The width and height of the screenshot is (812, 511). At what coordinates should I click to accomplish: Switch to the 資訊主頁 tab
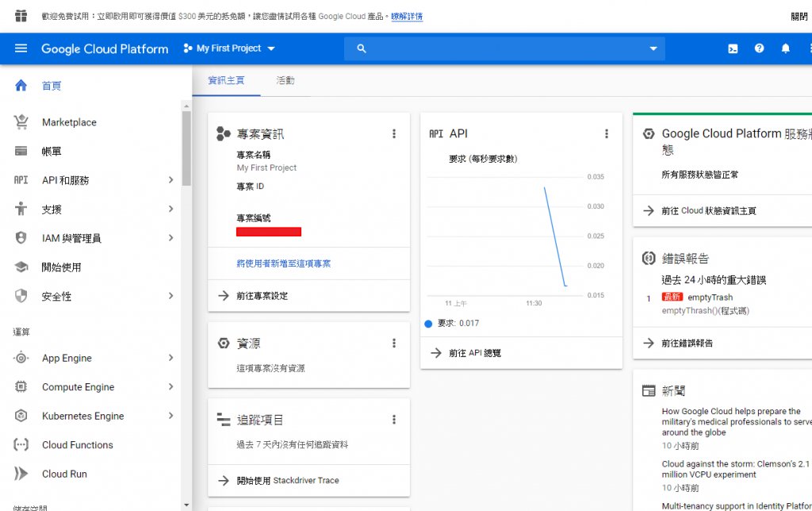(226, 81)
